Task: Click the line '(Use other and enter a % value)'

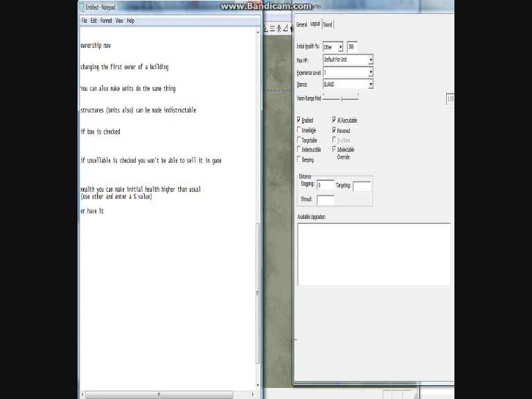Action: pyautogui.click(x=116, y=197)
